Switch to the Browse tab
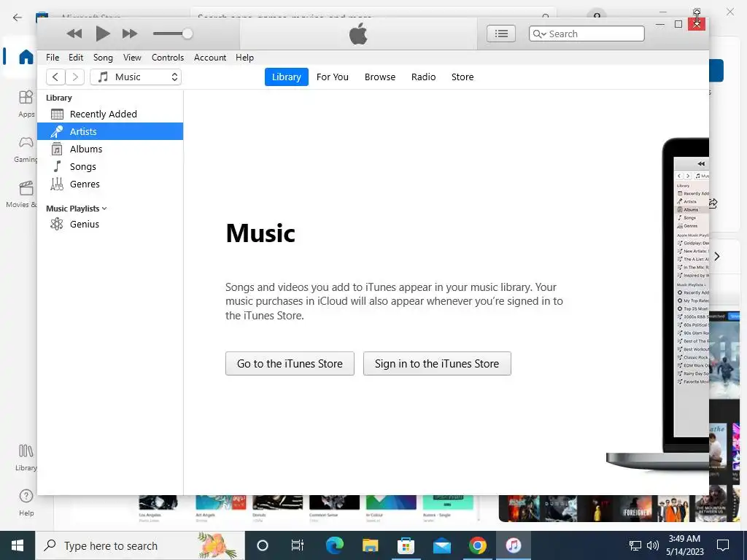This screenshot has height=560, width=747. coord(379,77)
